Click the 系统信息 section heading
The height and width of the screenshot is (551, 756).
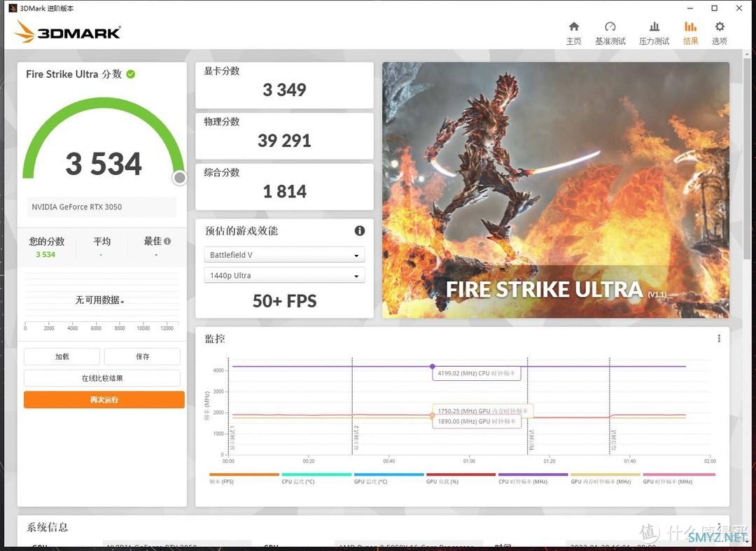click(47, 527)
